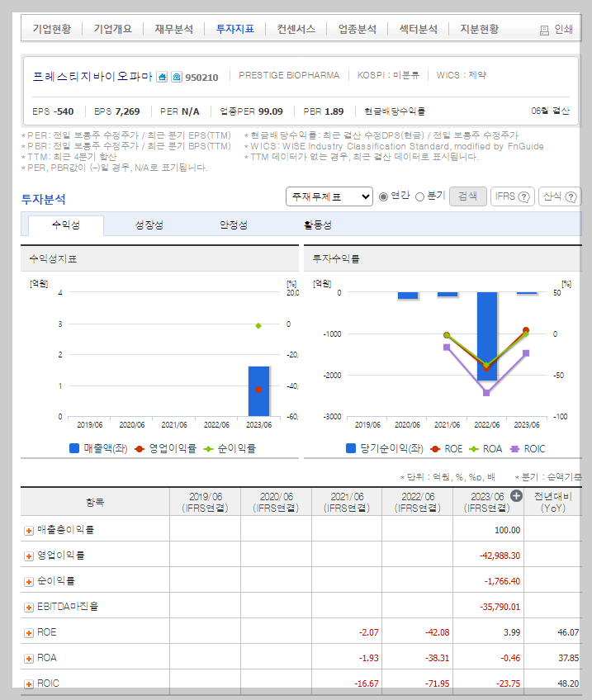Toggle 영업이익률 legend marker
Screen dimensions: 592x700
140,449
